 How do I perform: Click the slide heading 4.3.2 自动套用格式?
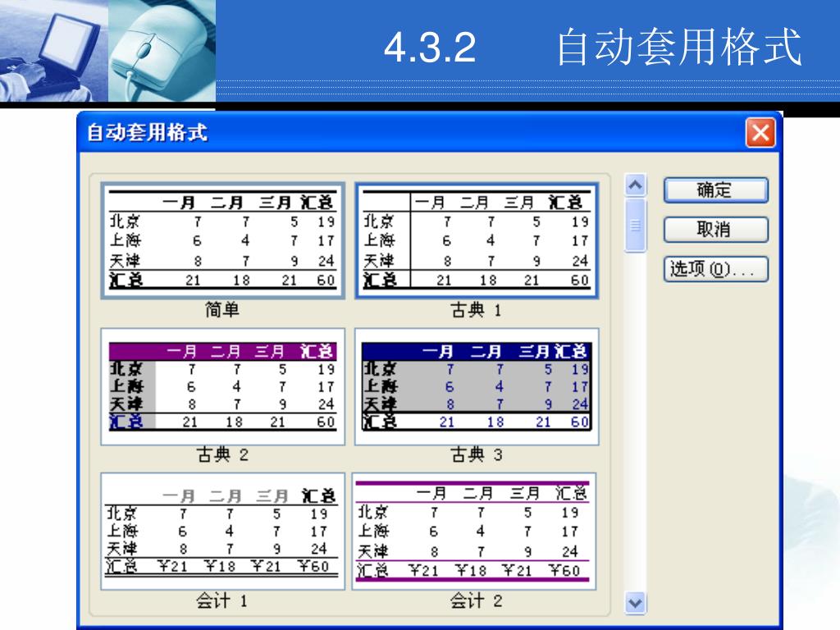(592, 47)
